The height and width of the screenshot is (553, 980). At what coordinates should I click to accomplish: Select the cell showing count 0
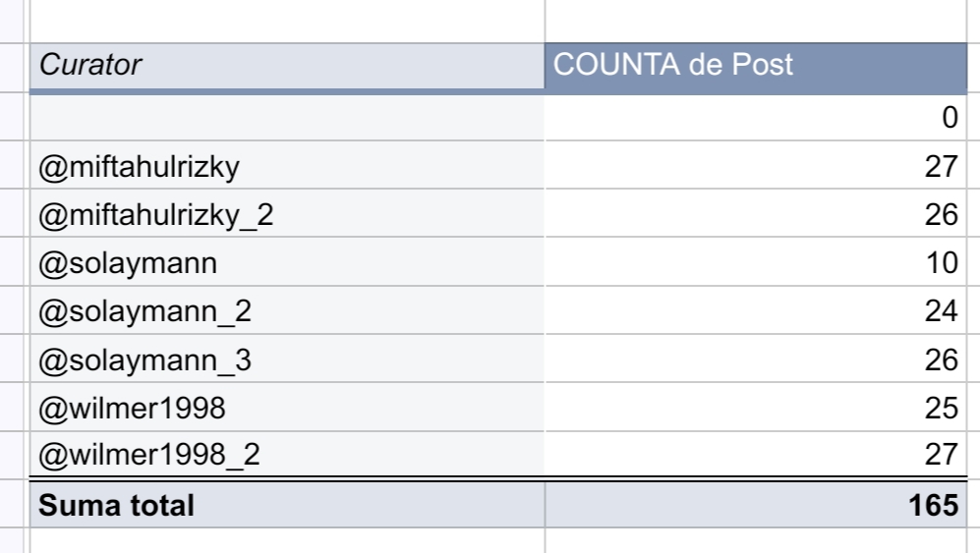[x=756, y=117]
